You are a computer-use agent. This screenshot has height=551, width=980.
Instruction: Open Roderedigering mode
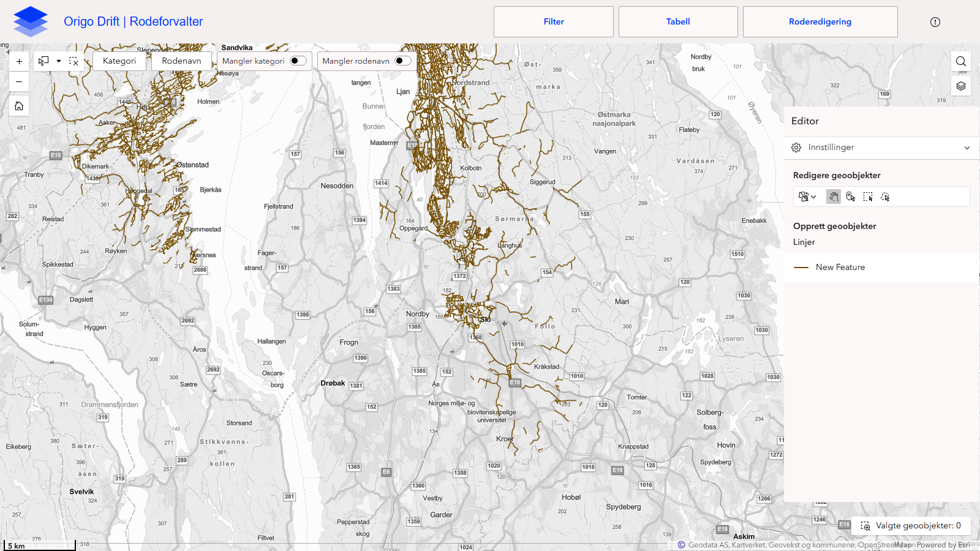pyautogui.click(x=820, y=21)
